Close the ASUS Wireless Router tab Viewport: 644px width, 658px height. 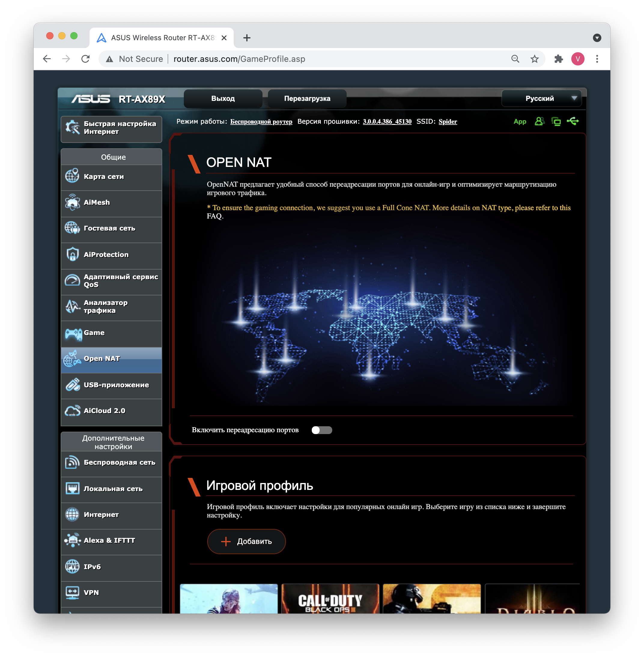[x=224, y=38]
